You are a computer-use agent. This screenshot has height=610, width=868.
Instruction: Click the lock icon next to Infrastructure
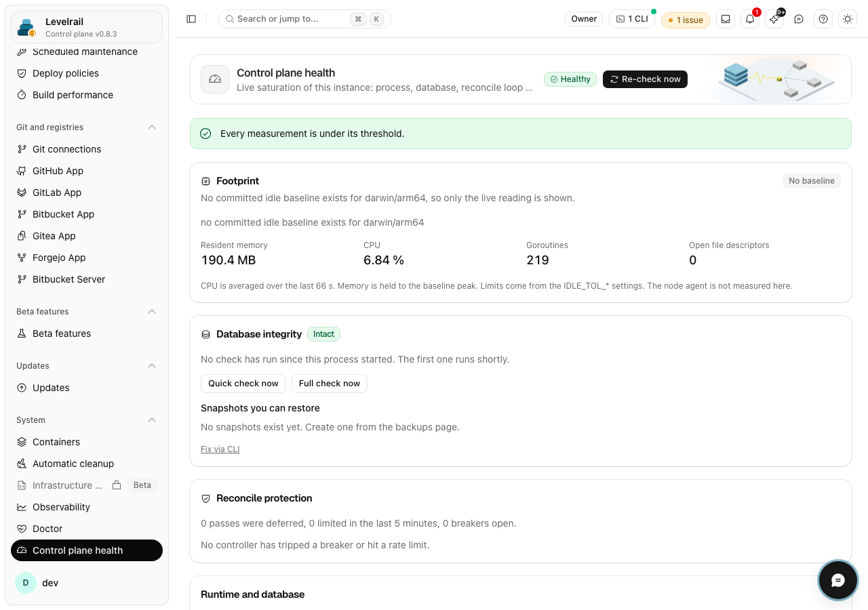(x=117, y=485)
